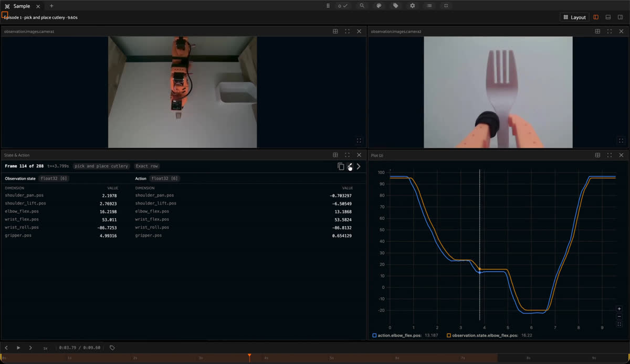Step back one frame in playback bar
630x364 pixels.
click(x=6, y=348)
